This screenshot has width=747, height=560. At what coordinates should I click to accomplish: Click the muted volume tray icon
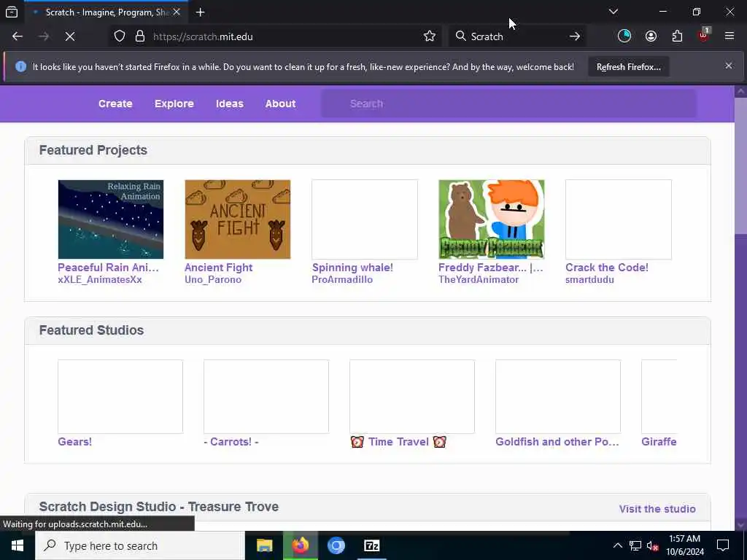[x=653, y=545]
